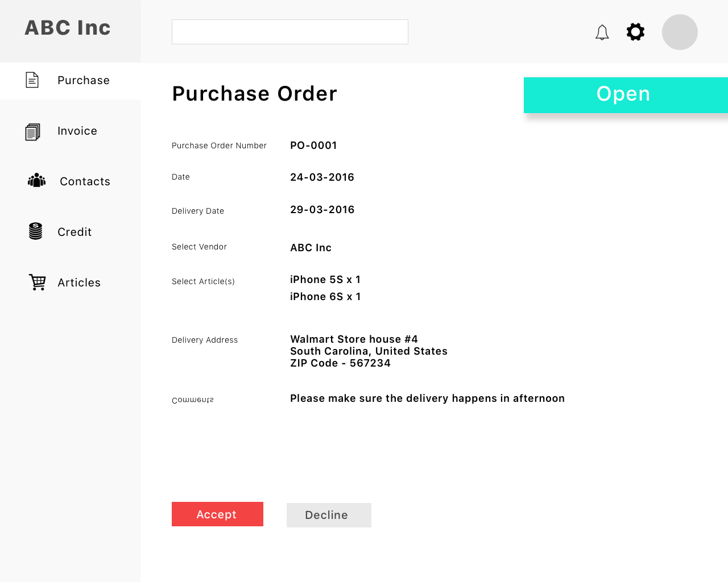Viewport: 728px width, 582px height.
Task: Select the Purchase menu label
Action: coord(84,80)
